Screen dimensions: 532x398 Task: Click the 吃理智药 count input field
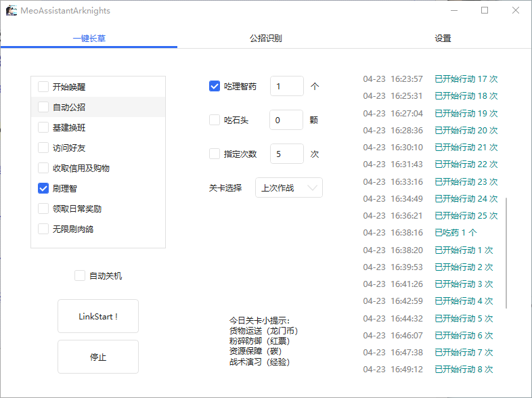click(x=287, y=86)
